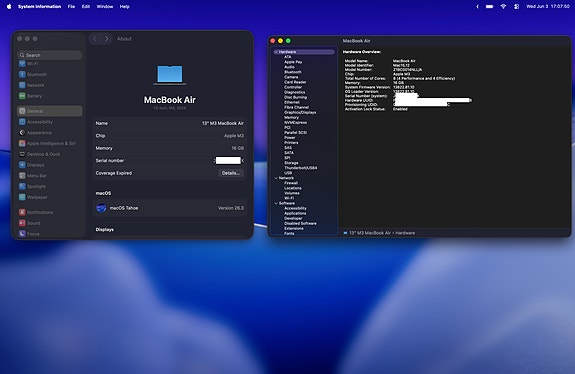Click the macOS Tahoe icon
Image resolution: width=575 pixels, height=374 pixels.
click(x=101, y=208)
